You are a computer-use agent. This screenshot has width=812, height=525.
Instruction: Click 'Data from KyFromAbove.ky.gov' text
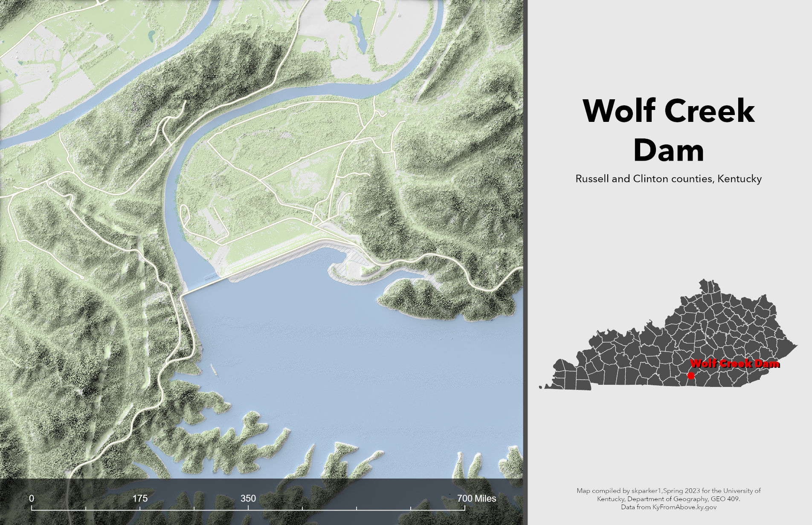[669, 507]
